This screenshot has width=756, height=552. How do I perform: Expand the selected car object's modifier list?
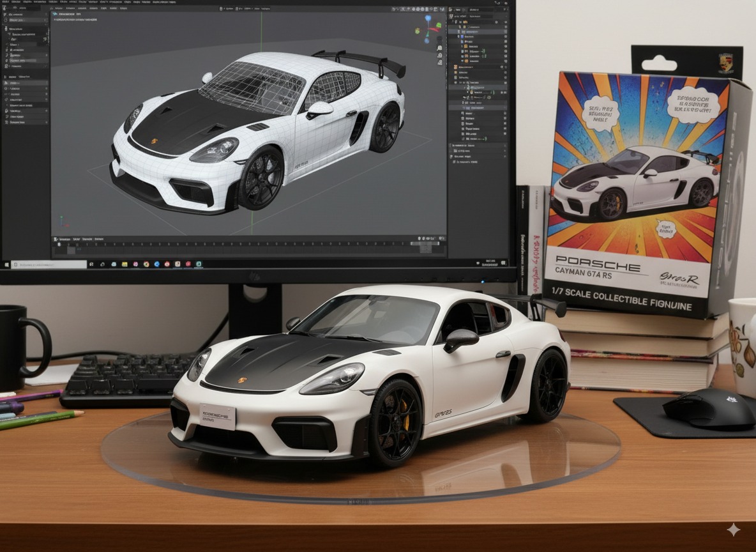(x=459, y=31)
